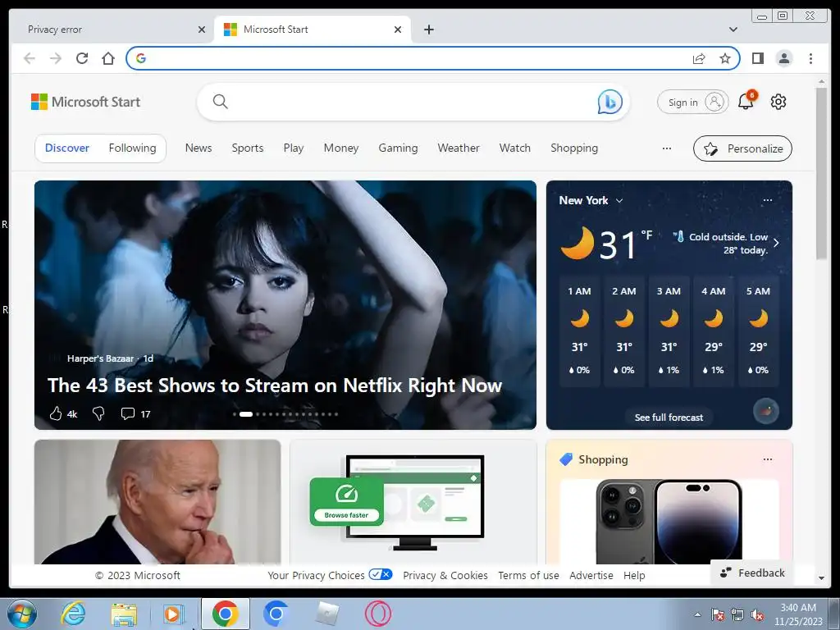This screenshot has height=630, width=840.
Task: Launch Internet Explorer from the taskbar
Action: click(x=73, y=614)
